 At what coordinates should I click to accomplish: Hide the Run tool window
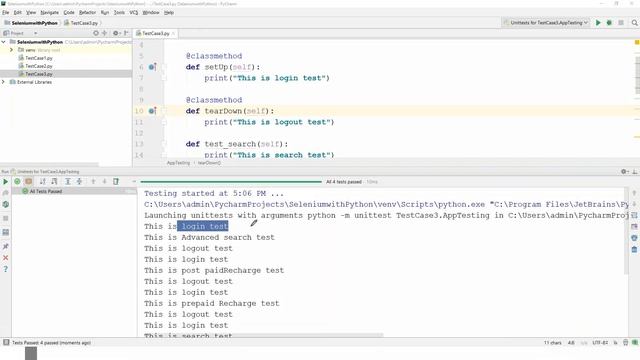click(x=635, y=171)
